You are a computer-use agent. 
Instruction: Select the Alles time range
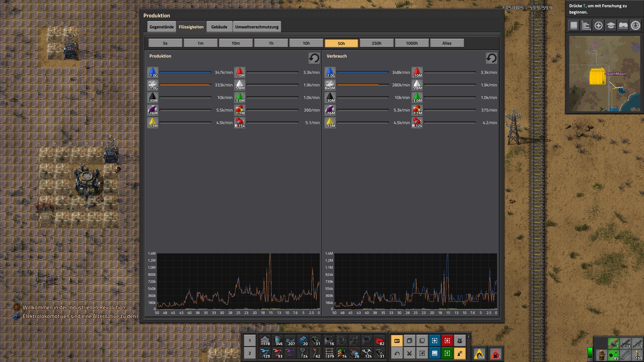pyautogui.click(x=447, y=43)
